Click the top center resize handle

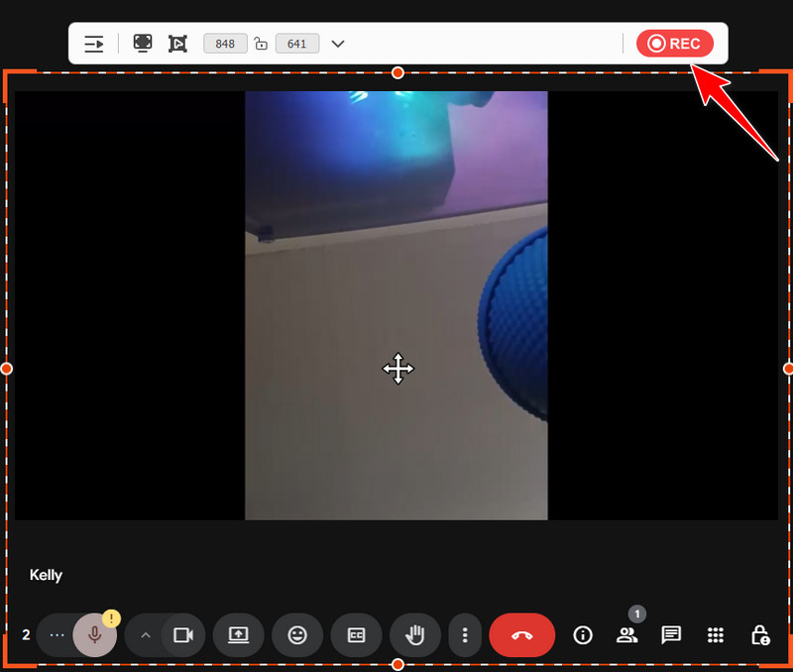click(x=397, y=72)
